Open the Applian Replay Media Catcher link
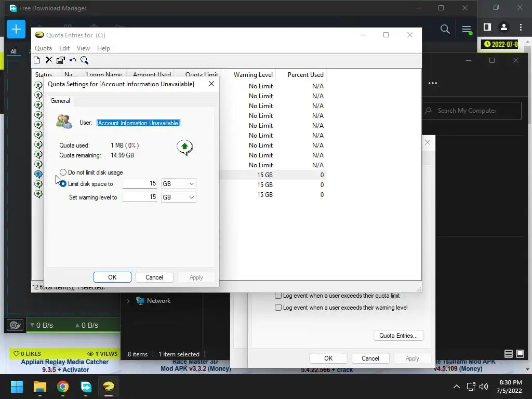Image resolution: width=532 pixels, height=399 pixels. coord(65,366)
